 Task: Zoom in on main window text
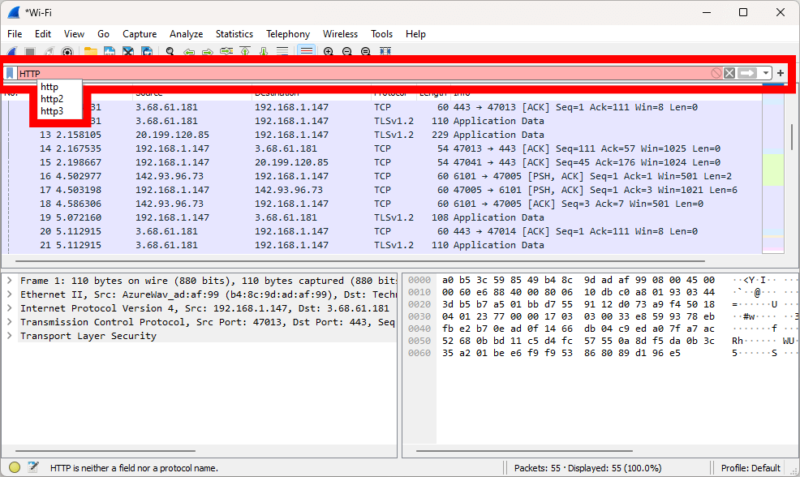329,52
